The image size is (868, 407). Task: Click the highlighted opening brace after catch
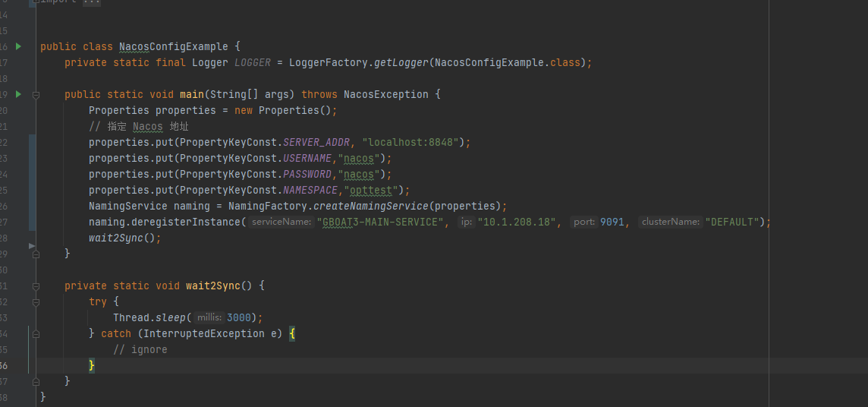click(x=291, y=334)
